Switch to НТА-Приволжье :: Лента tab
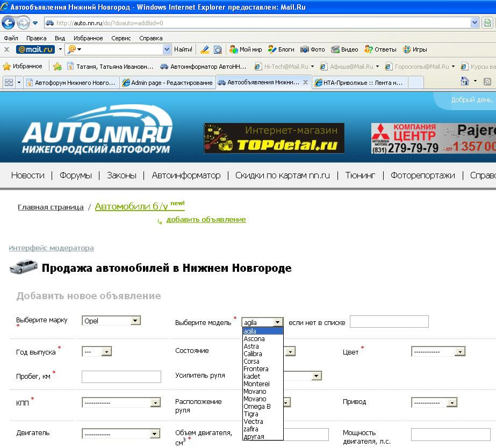 click(360, 83)
